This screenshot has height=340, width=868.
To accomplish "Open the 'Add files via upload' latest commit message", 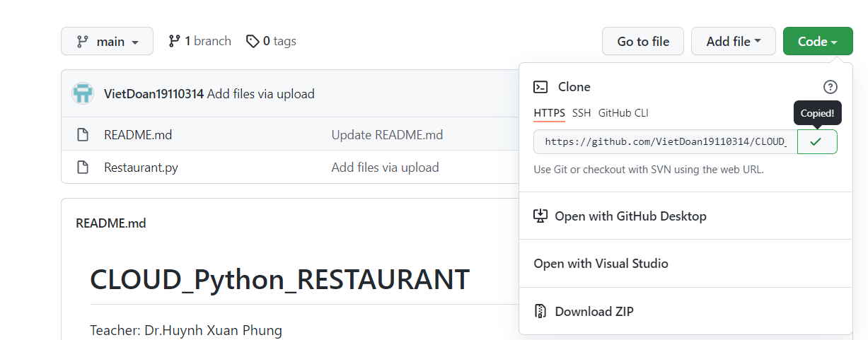I will 261,94.
